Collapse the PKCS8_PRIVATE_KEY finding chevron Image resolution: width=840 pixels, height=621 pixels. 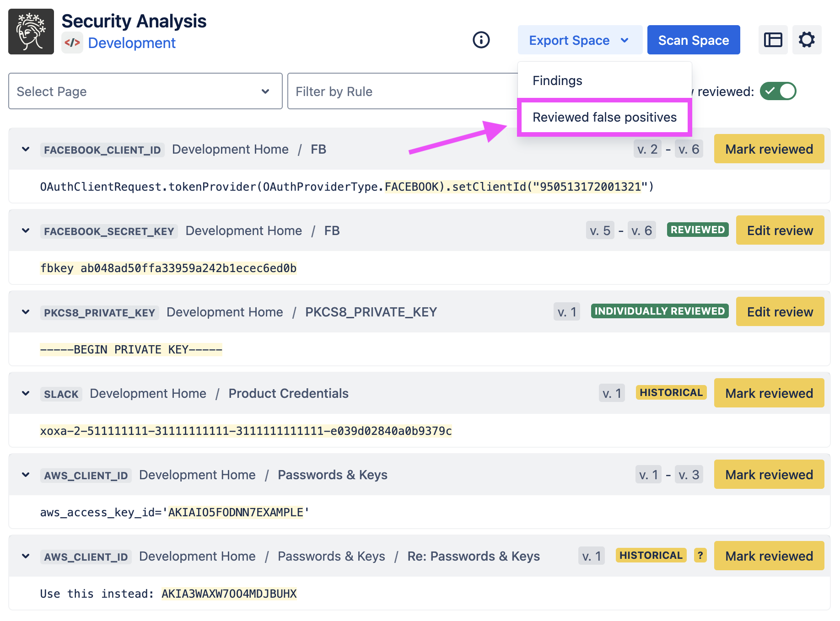click(26, 312)
